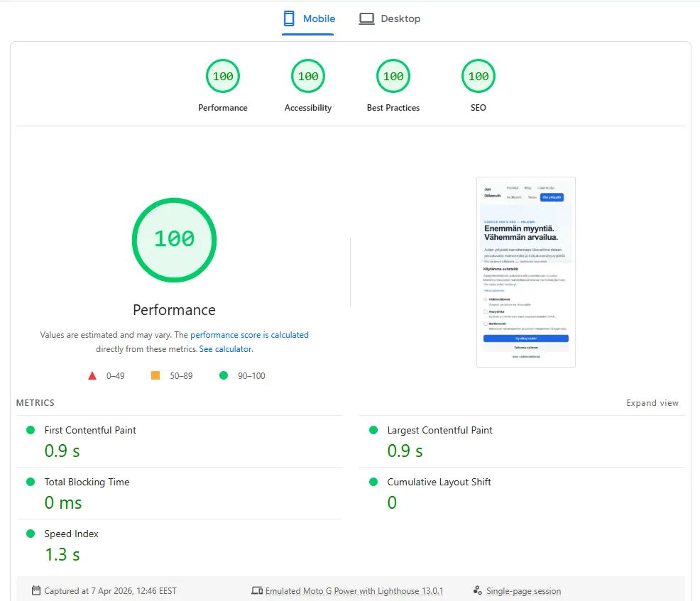Click the green dot beside Cumulative Layout Shift
Viewport: 700px width, 601px height.
pyautogui.click(x=373, y=481)
